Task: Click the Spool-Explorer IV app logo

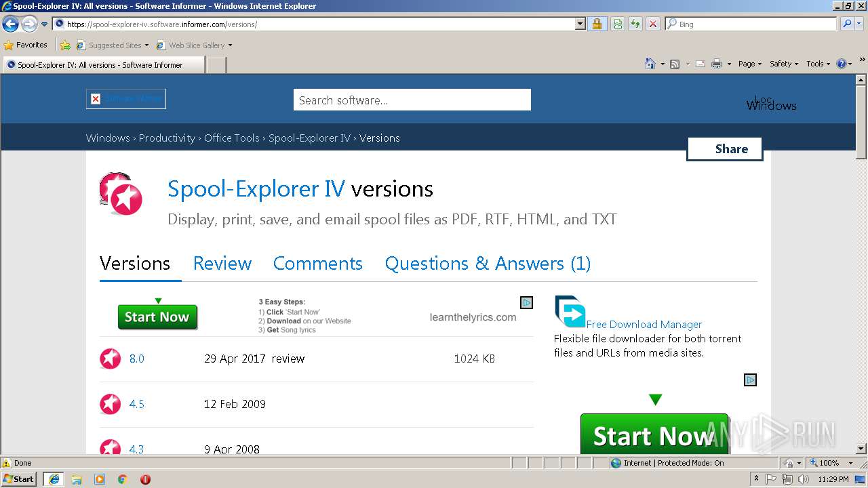Action: [x=121, y=195]
